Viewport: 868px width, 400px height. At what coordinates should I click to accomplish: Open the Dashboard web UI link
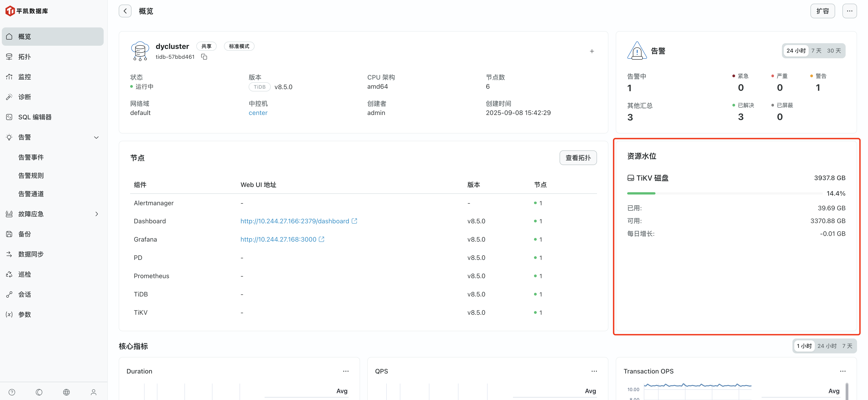click(x=295, y=221)
